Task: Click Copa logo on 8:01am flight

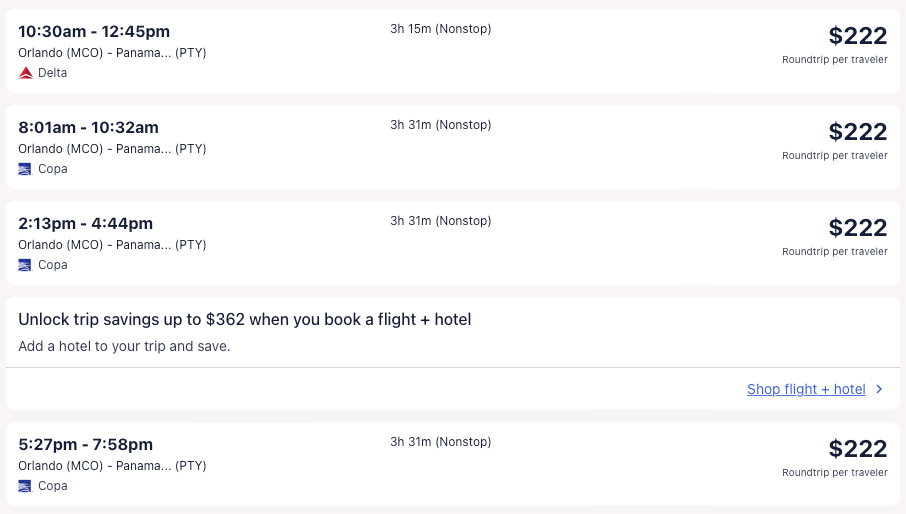Action: coord(26,169)
